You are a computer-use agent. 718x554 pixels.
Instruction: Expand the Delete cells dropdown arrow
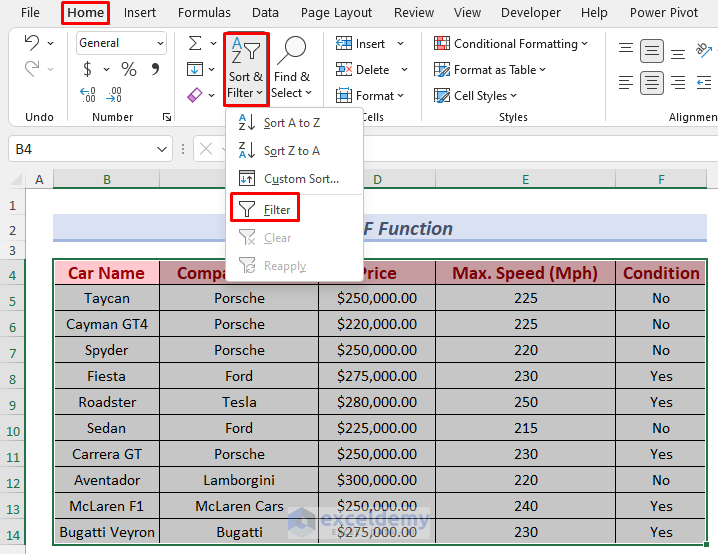404,70
